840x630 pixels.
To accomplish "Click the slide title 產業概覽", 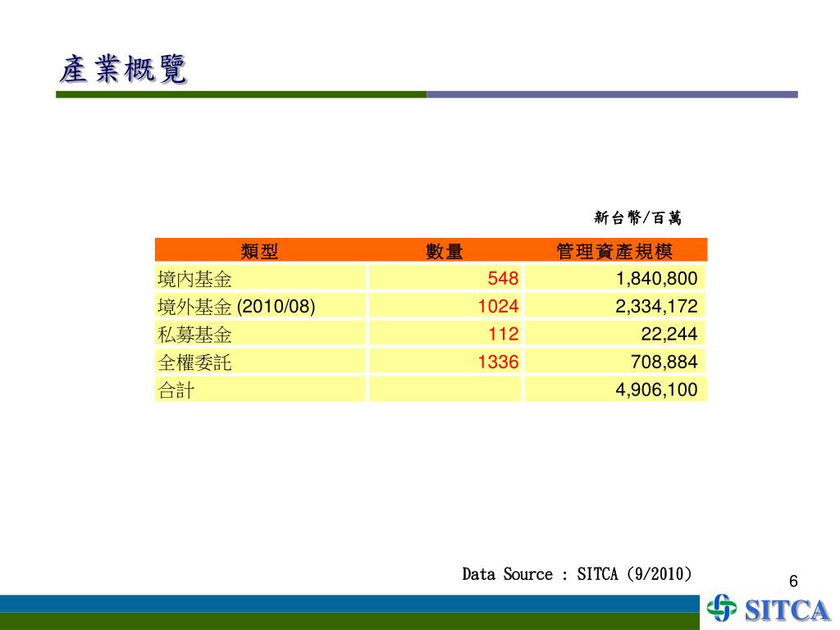I will (x=123, y=69).
